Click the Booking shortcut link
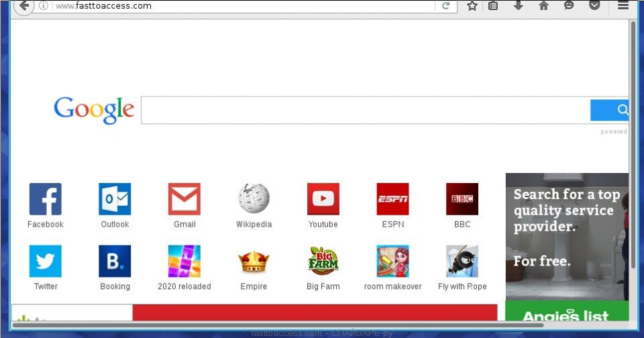 point(115,262)
